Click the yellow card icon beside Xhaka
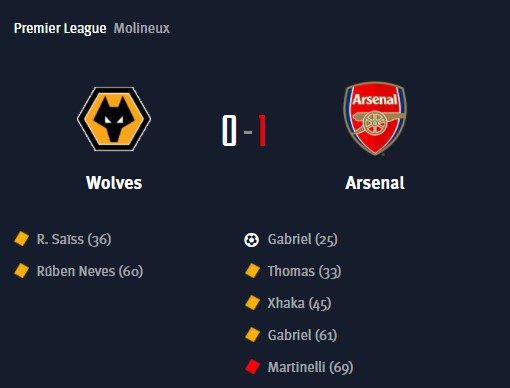Image resolution: width=510 pixels, height=388 pixels. pos(252,303)
